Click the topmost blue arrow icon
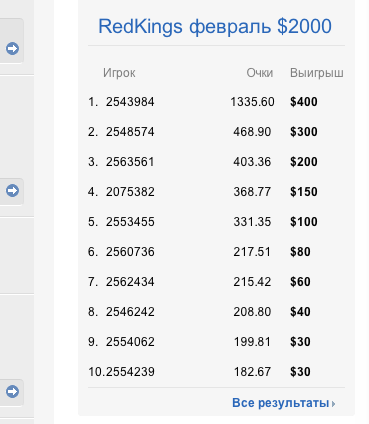The image size is (369, 424). 12,48
